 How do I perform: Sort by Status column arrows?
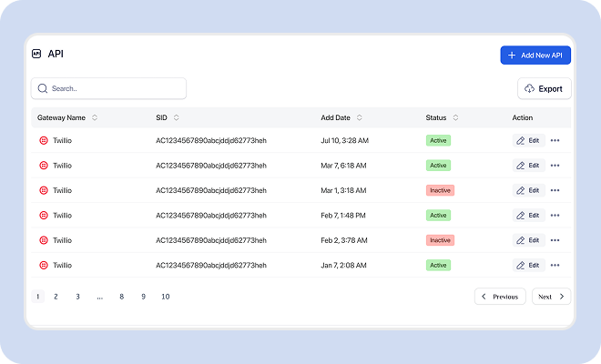pos(455,117)
